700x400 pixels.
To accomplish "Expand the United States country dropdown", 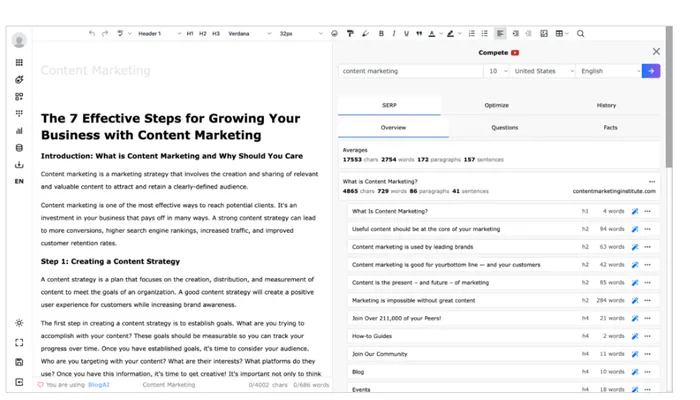I will click(543, 71).
